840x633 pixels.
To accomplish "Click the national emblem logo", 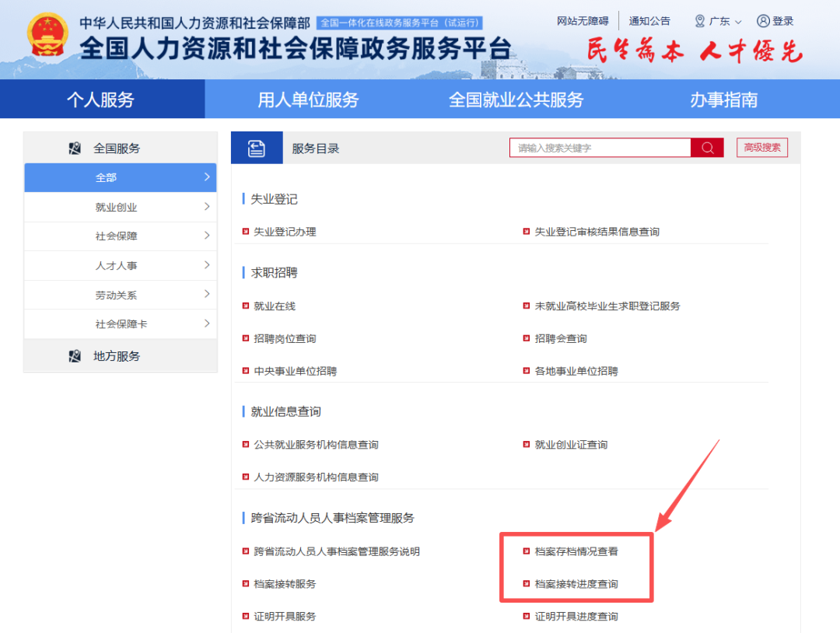I will [x=47, y=35].
